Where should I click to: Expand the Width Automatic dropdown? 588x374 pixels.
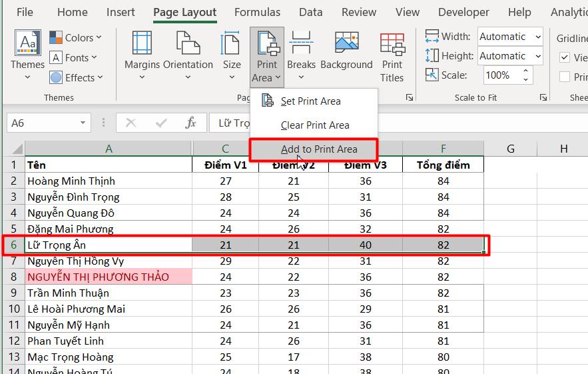[537, 37]
